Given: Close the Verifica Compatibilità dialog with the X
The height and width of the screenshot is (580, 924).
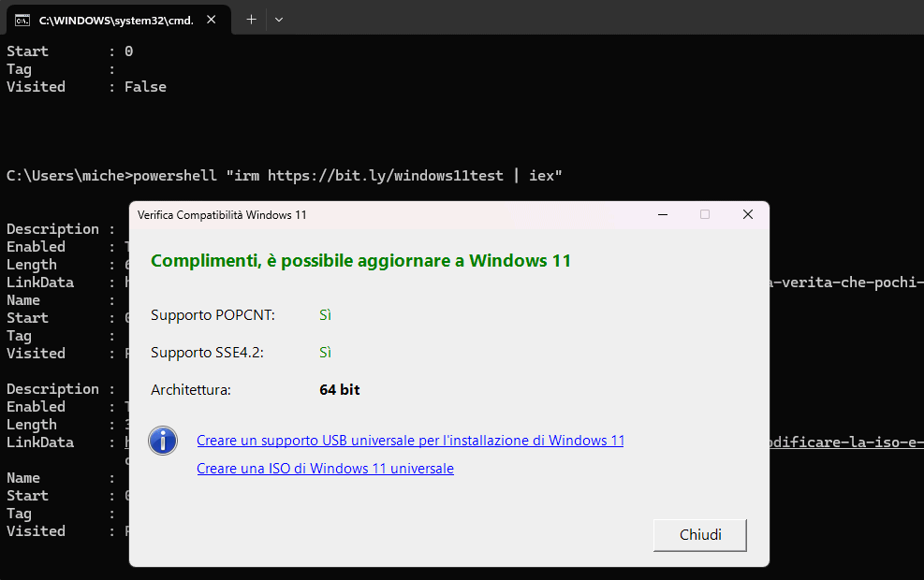Looking at the screenshot, I should (747, 214).
